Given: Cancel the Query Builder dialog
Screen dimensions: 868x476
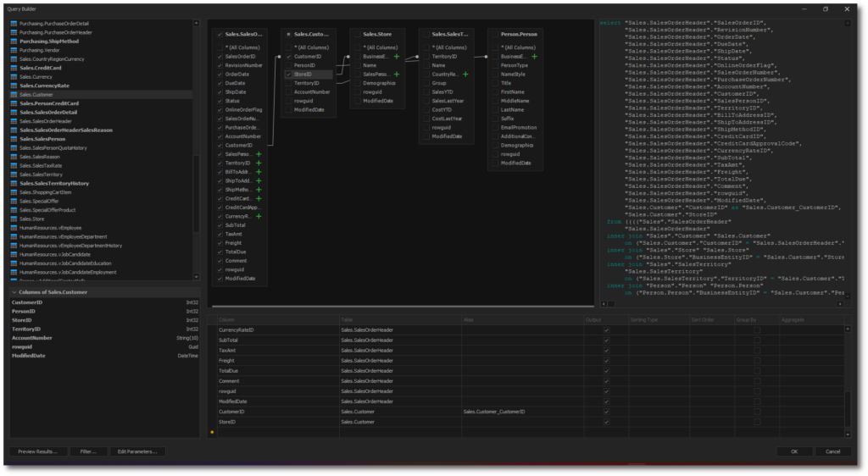Looking at the screenshot, I should 832,451.
